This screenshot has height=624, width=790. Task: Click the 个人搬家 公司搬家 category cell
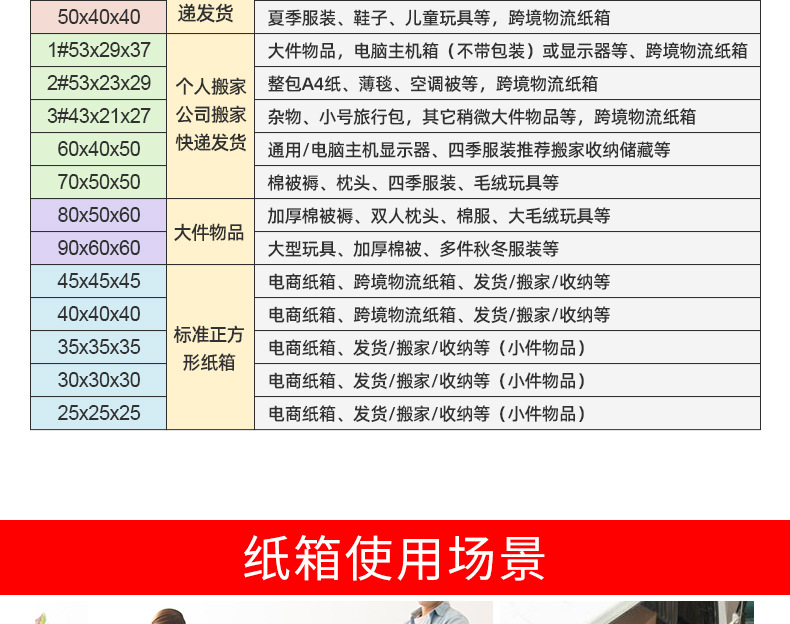point(210,115)
